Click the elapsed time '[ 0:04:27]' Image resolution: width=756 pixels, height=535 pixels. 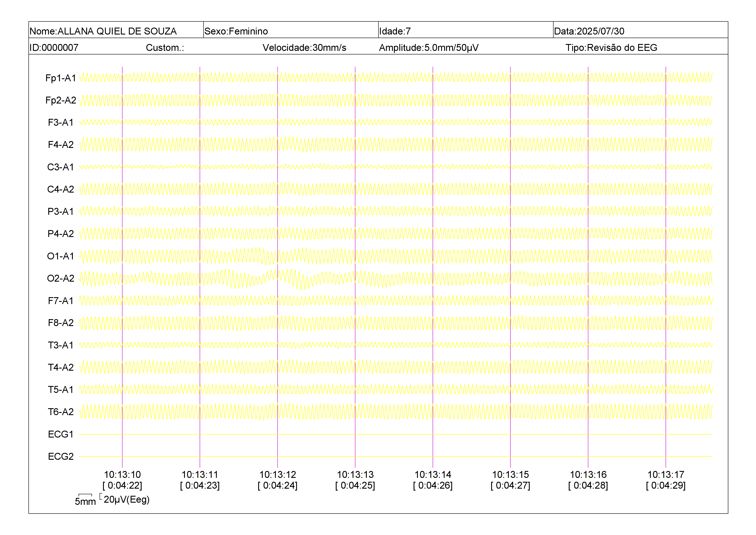click(510, 486)
